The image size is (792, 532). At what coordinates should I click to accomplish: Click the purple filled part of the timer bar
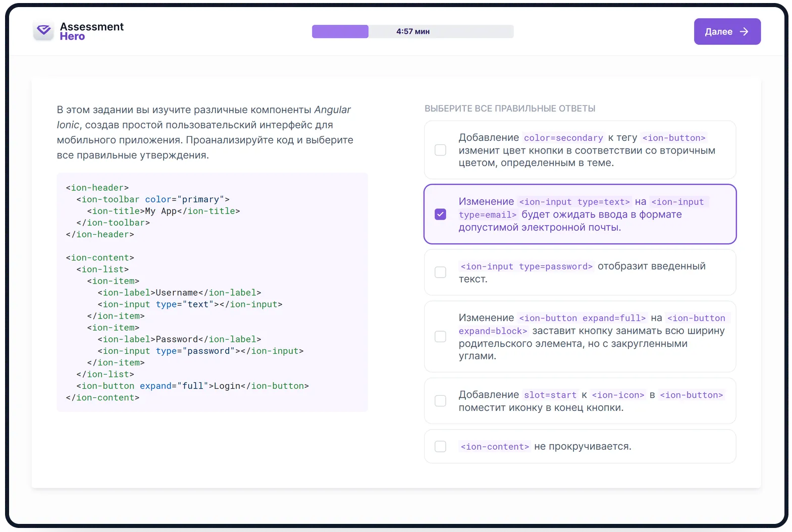340,31
